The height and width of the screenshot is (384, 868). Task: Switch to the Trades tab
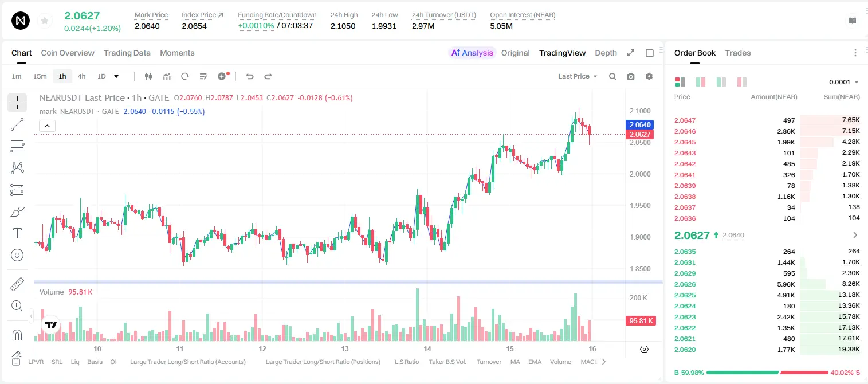coord(737,53)
